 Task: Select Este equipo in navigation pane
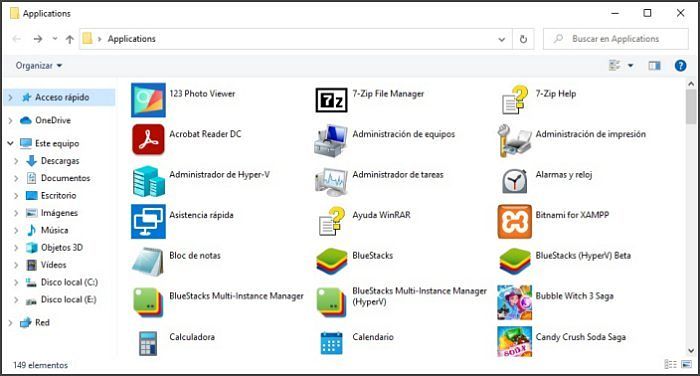[57, 143]
